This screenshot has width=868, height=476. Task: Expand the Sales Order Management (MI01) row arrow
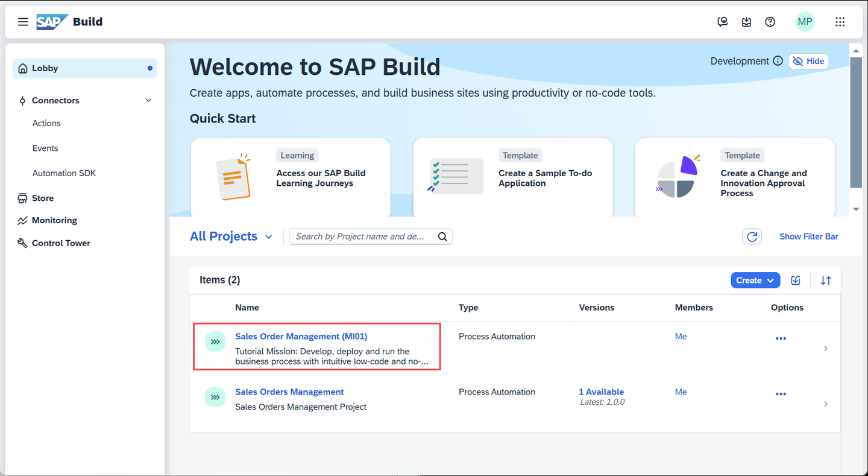click(x=826, y=348)
